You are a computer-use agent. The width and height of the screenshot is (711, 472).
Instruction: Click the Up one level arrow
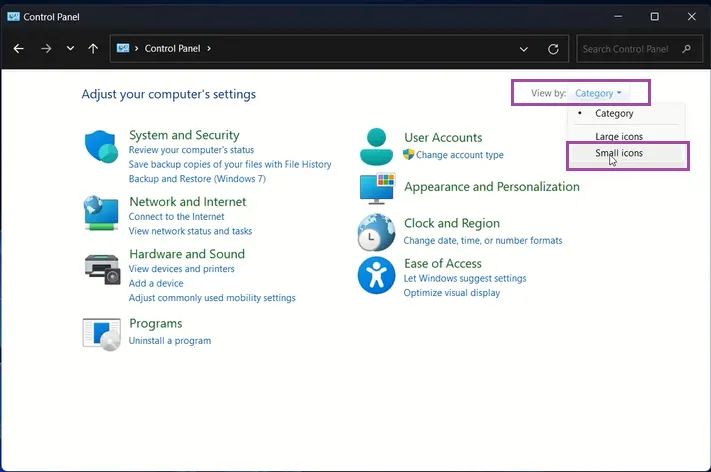tap(93, 48)
